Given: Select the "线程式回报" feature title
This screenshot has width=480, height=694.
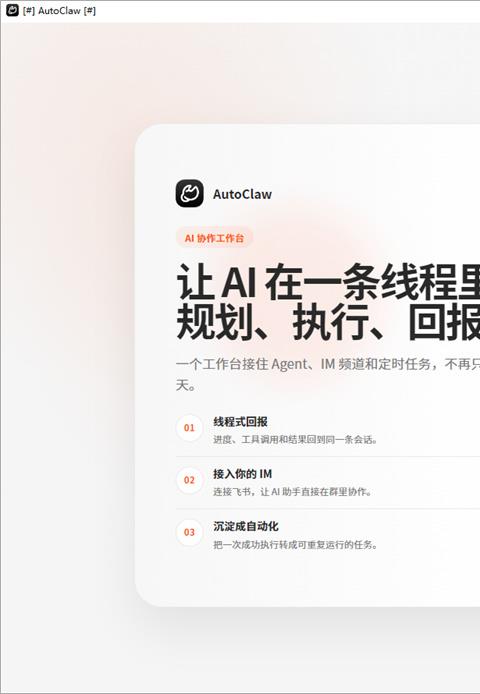Looking at the screenshot, I should click(240, 422).
